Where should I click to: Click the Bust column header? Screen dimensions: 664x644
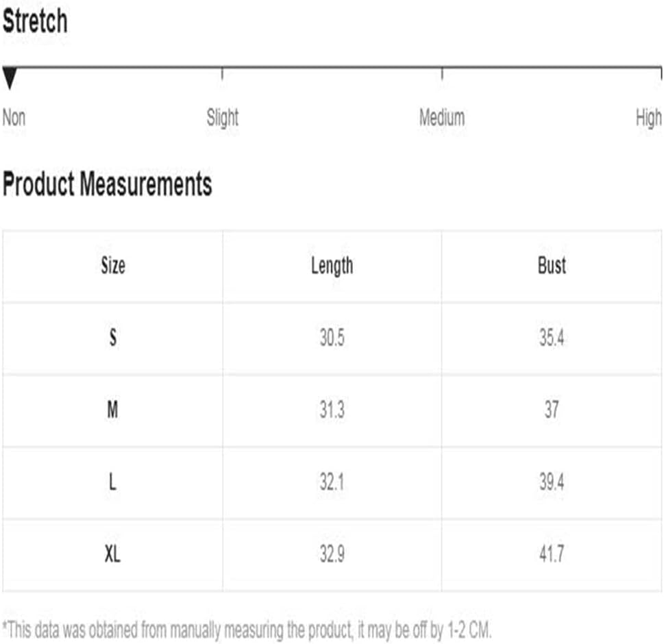(552, 266)
